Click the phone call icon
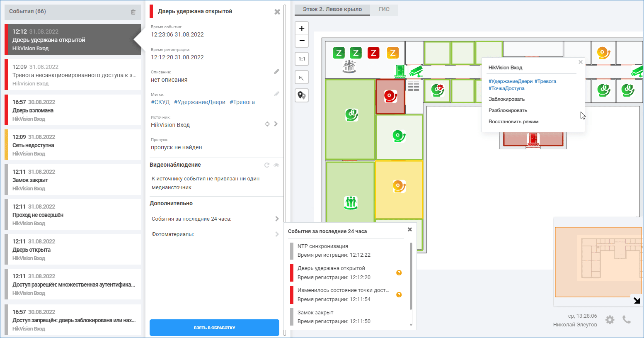The height and width of the screenshot is (338, 644). 627,320
